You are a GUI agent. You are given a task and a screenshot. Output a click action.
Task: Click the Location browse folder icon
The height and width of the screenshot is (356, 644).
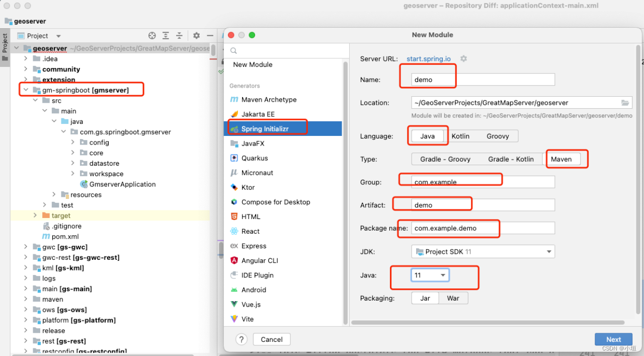[625, 103]
